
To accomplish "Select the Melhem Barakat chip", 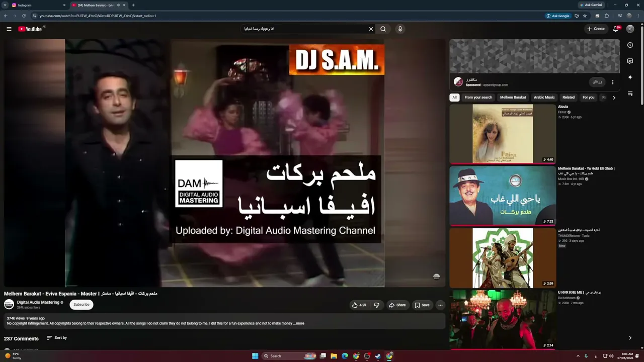I will pos(513,98).
